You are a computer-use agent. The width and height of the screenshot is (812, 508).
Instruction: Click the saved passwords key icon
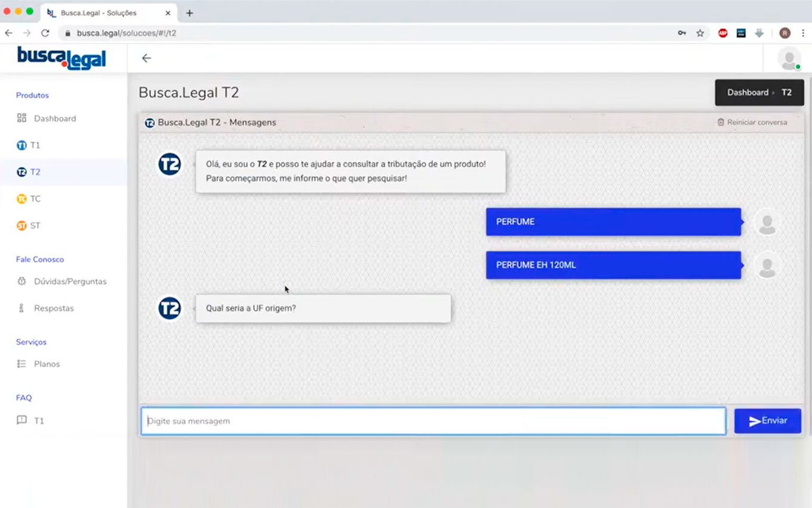click(682, 33)
